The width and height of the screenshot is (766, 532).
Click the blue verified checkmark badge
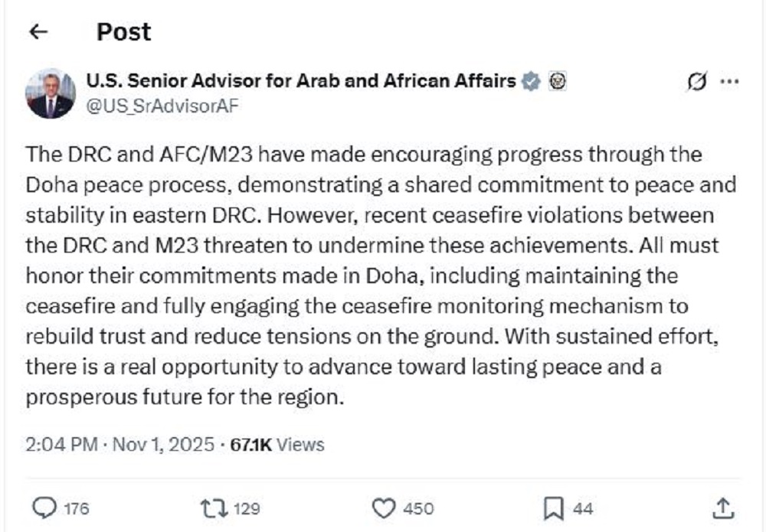531,80
